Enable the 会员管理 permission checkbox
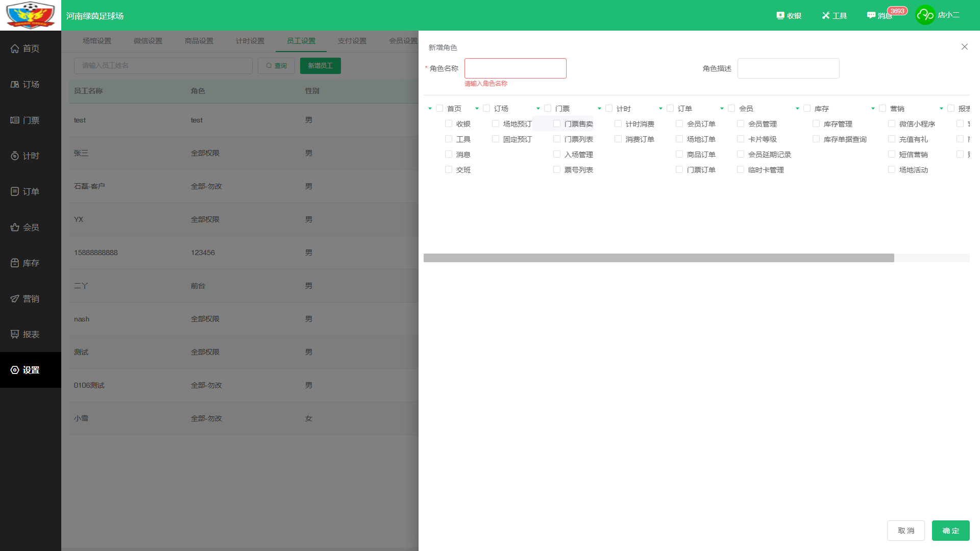Viewport: 980px width, 551px height. pyautogui.click(x=741, y=123)
